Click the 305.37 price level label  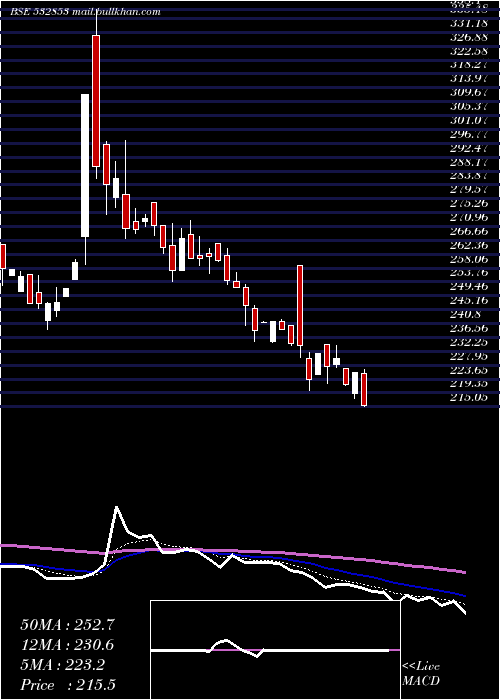[x=470, y=106]
